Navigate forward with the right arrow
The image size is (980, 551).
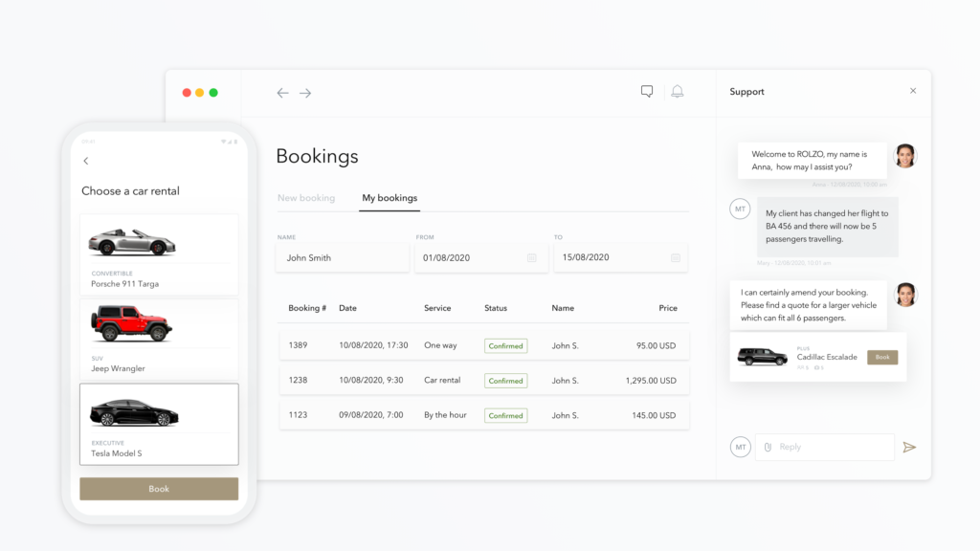pos(305,93)
